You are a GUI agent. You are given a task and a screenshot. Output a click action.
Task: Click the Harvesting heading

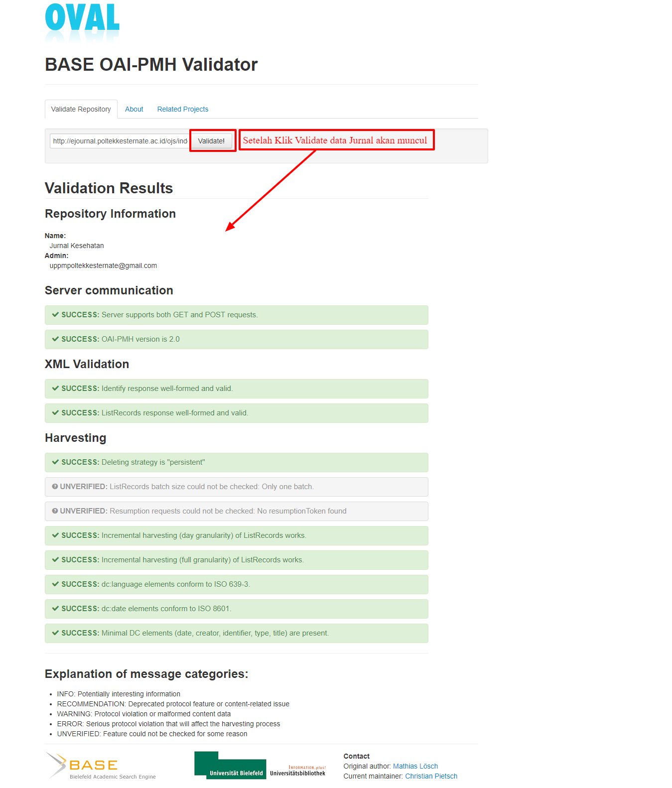[x=76, y=438]
